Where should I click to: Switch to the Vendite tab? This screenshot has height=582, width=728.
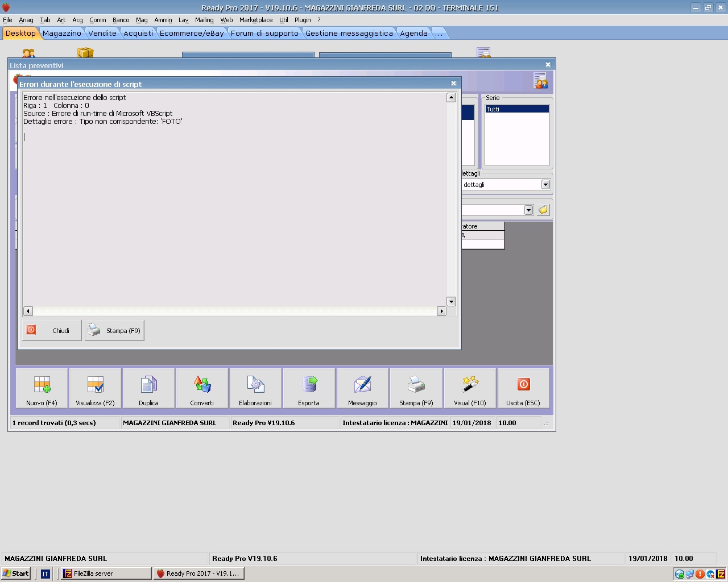click(x=102, y=33)
